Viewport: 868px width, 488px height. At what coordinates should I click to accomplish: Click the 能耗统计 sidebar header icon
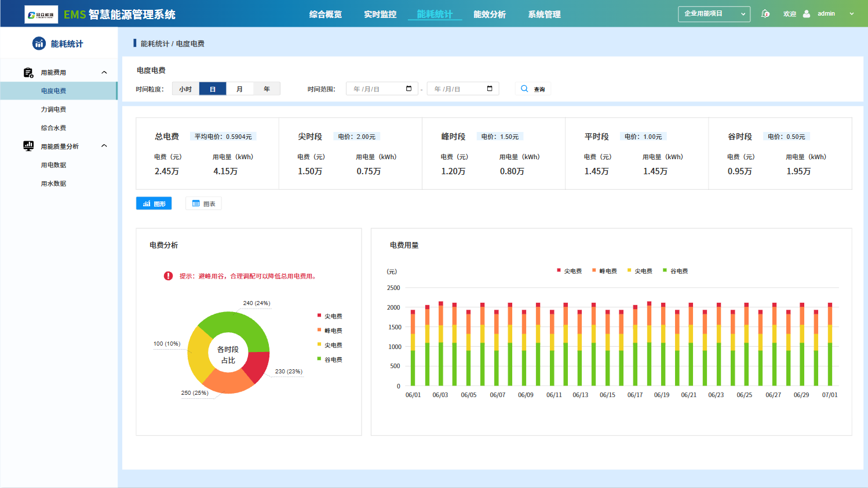pyautogui.click(x=39, y=43)
